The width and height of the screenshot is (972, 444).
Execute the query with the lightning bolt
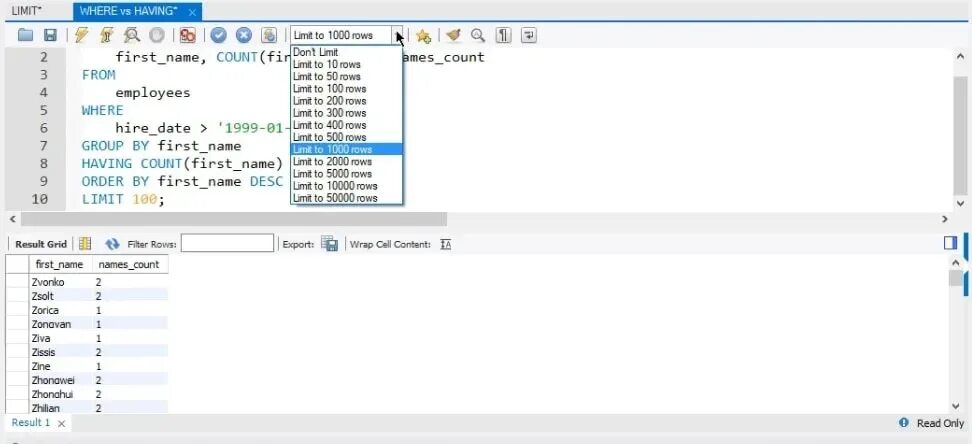pos(81,35)
